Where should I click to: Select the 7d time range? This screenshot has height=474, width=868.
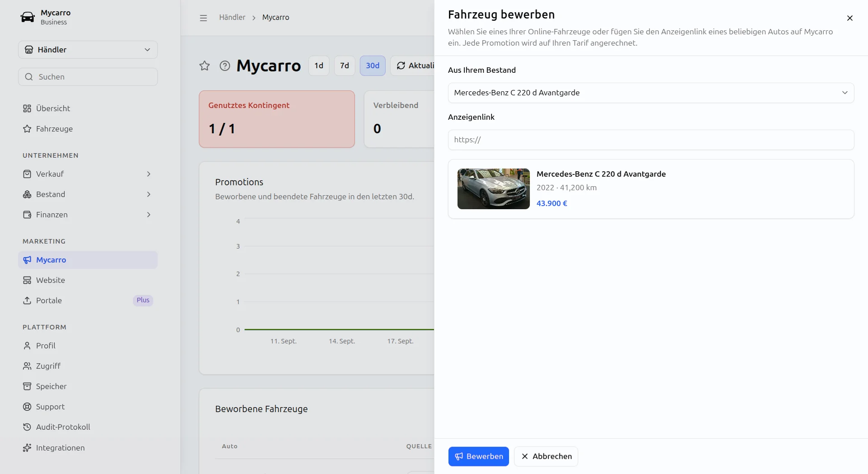click(x=345, y=66)
